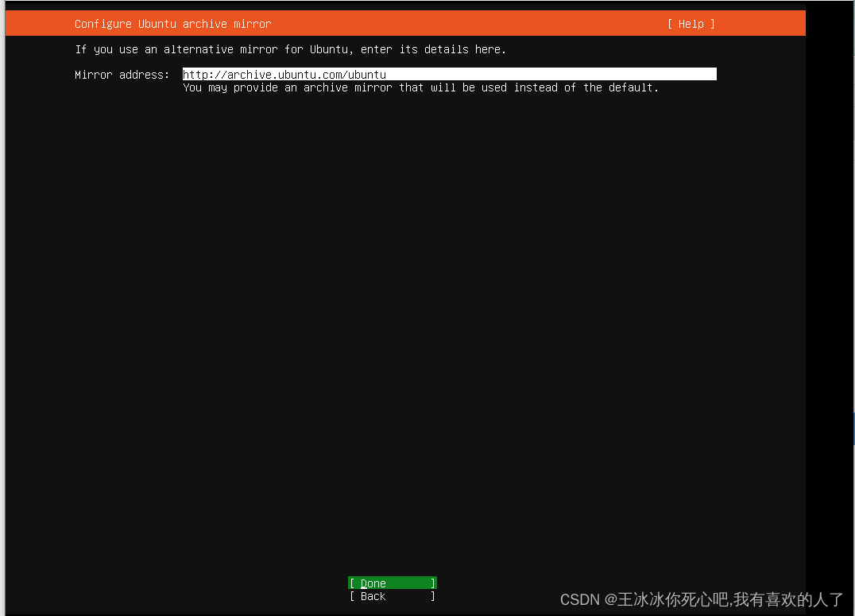Viewport: 855px width, 616px height.
Task: Go to previous screen with Back
Action: (x=393, y=596)
